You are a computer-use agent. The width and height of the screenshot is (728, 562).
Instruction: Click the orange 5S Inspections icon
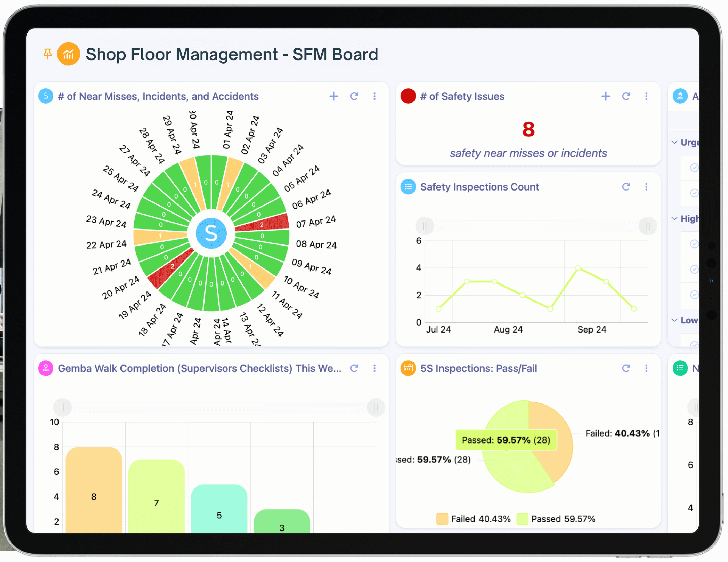(408, 368)
